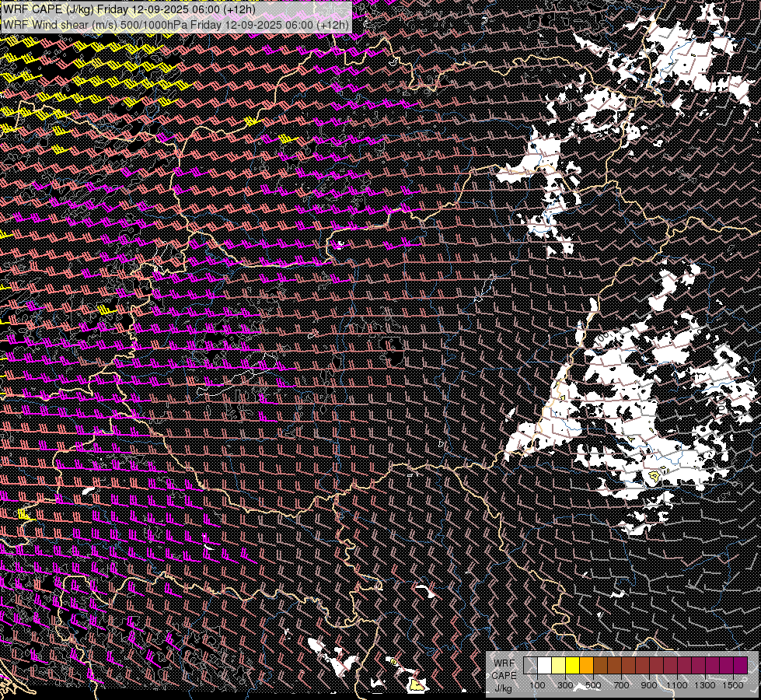The width and height of the screenshot is (761, 700).
Task: Click legend value 300
Action: click(565, 685)
